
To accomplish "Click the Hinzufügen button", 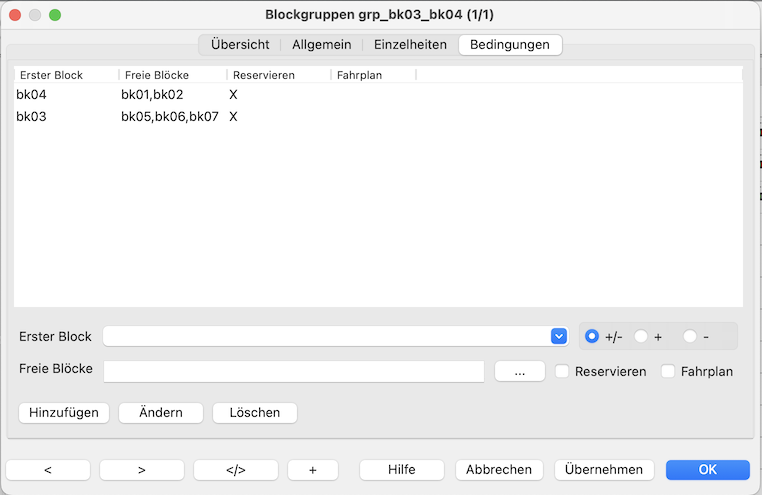I will point(64,413).
